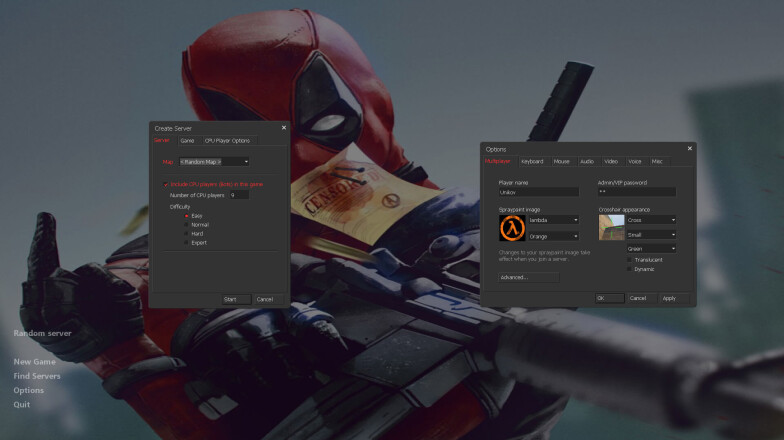The width and height of the screenshot is (784, 440).
Task: Click the crosshair appearance preview image
Action: point(612,228)
